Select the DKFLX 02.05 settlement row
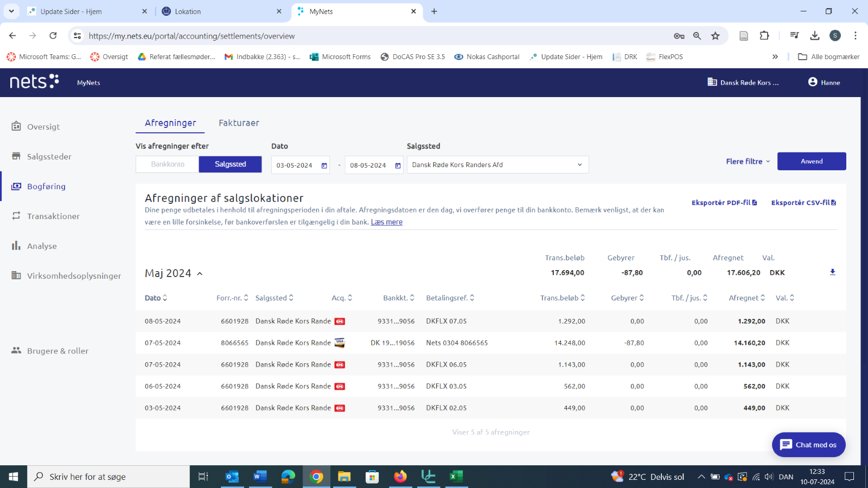 click(490, 408)
